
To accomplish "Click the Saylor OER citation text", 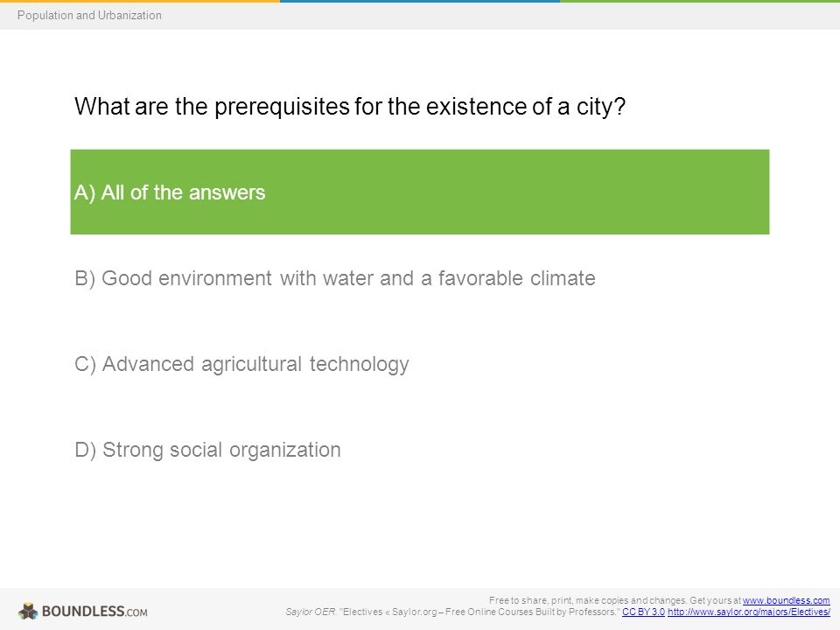I will point(452,612).
